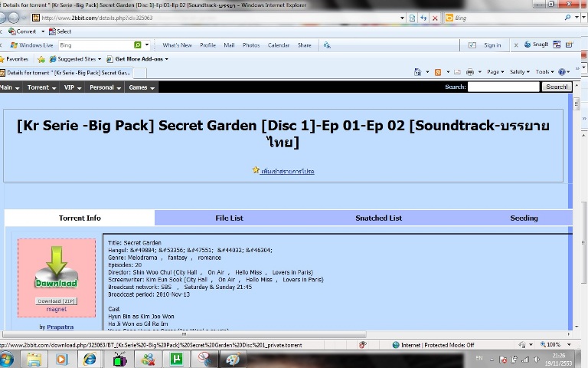This screenshot has height=368, width=588.
Task: Click the blue Help icon
Action: (562, 72)
